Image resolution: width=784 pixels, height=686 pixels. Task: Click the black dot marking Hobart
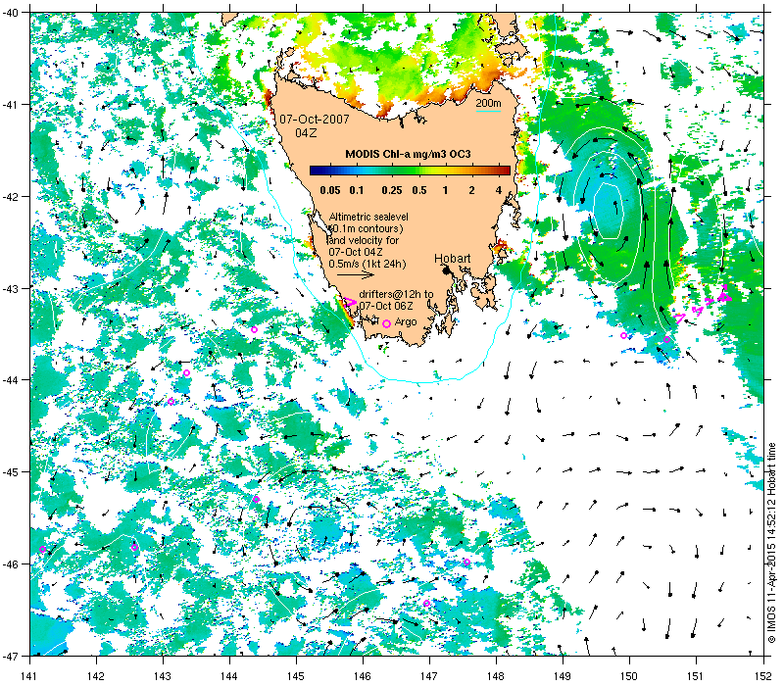[447, 270]
